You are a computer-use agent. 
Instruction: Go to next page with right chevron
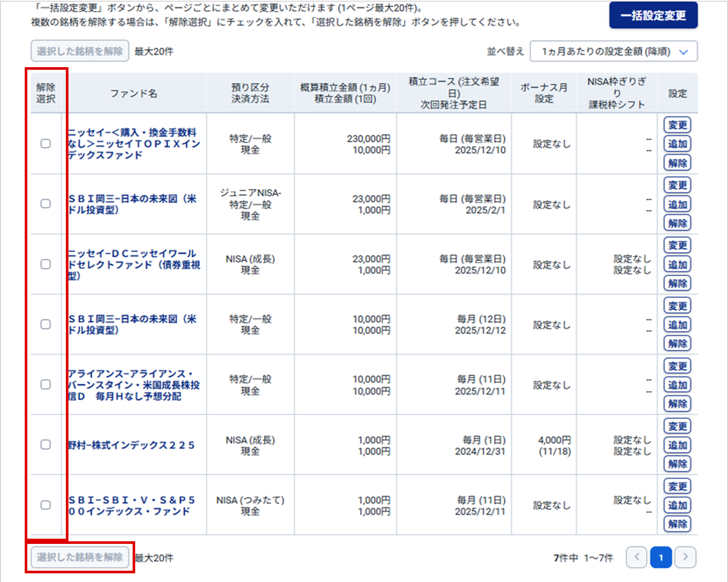[x=685, y=557]
